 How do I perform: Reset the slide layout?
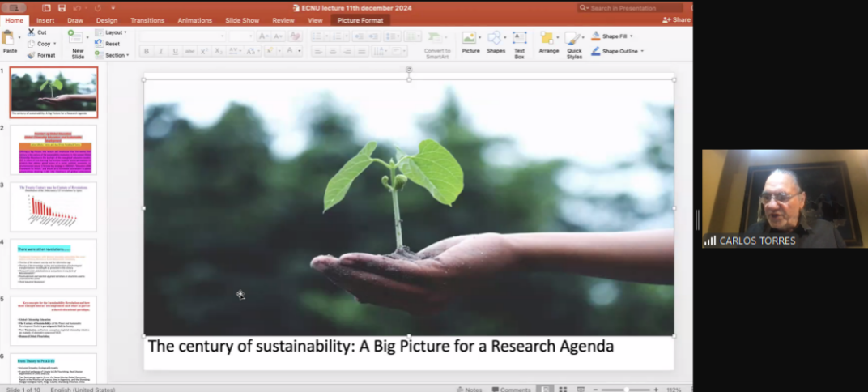click(x=108, y=44)
